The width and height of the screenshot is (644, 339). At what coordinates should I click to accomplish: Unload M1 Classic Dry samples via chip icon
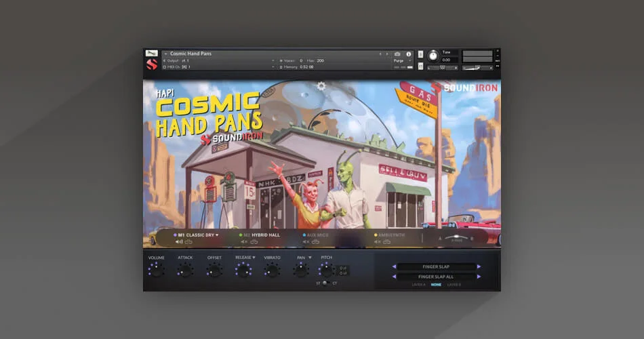click(x=188, y=241)
